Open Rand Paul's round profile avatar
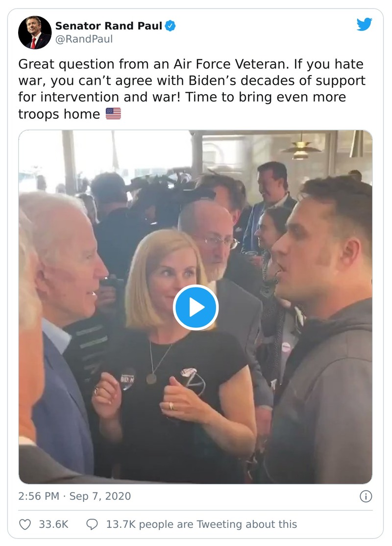Image resolution: width=392 pixels, height=546 pixels. [35, 32]
